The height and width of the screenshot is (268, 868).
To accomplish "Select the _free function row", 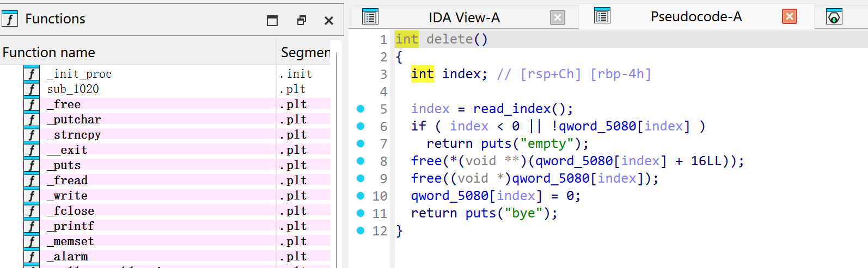I will click(165, 104).
